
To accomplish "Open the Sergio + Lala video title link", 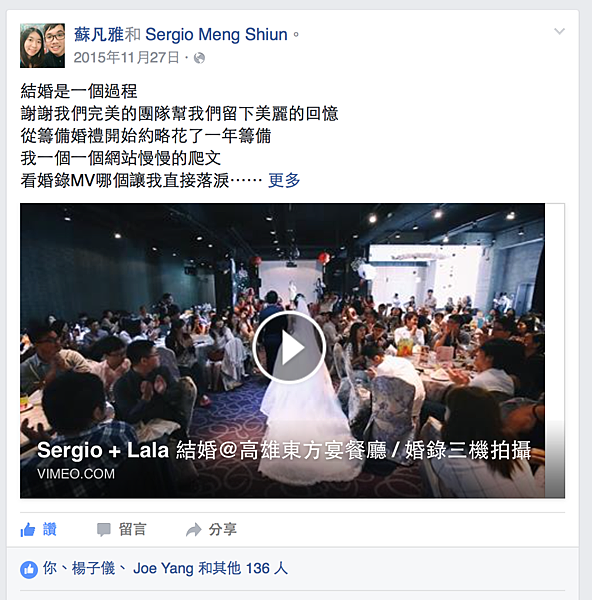I will pyautogui.click(x=284, y=450).
